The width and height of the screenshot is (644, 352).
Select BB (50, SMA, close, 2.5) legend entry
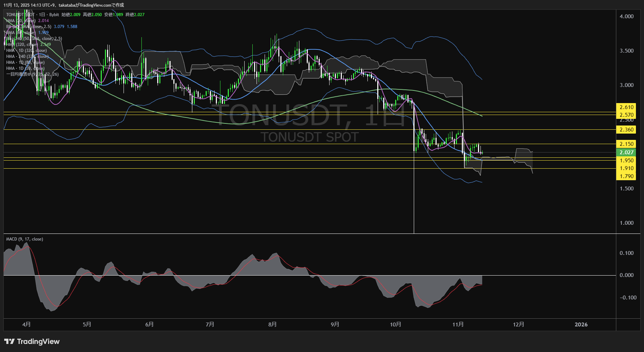[29, 27]
